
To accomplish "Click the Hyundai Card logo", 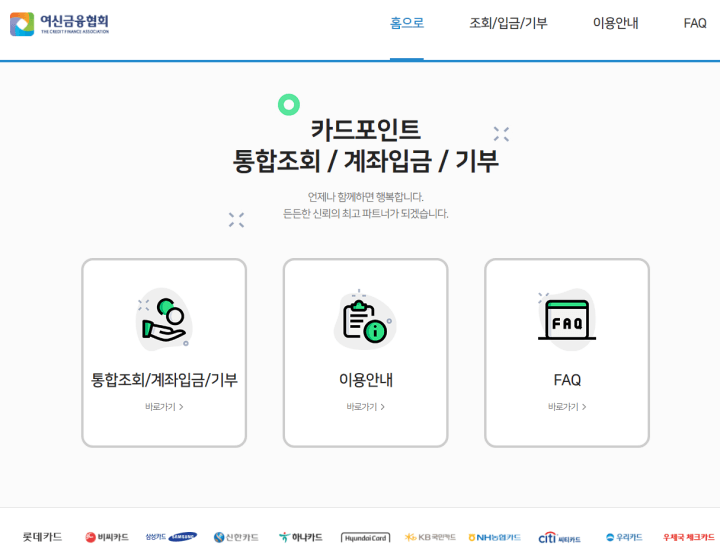I will [366, 538].
